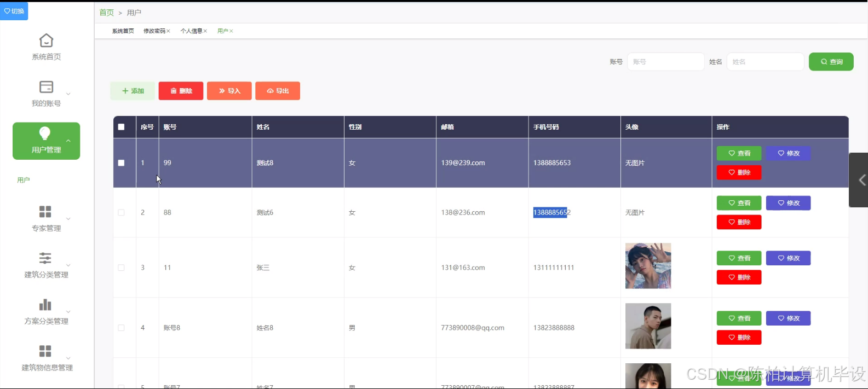Screen dimensions: 868x389
Task: Toggle the checkbox for row 2 (账号 88)
Action: click(x=121, y=213)
